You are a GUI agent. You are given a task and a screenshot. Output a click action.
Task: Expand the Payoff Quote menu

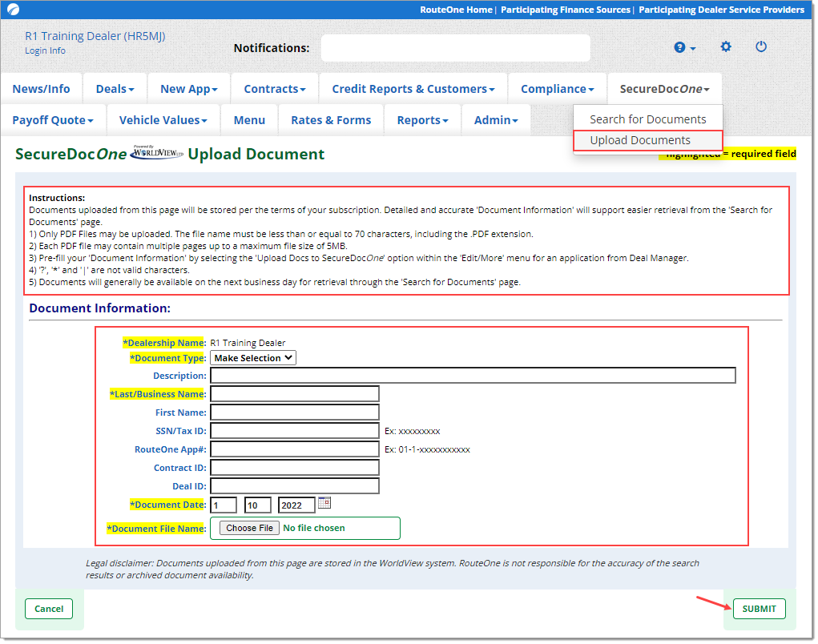point(53,120)
